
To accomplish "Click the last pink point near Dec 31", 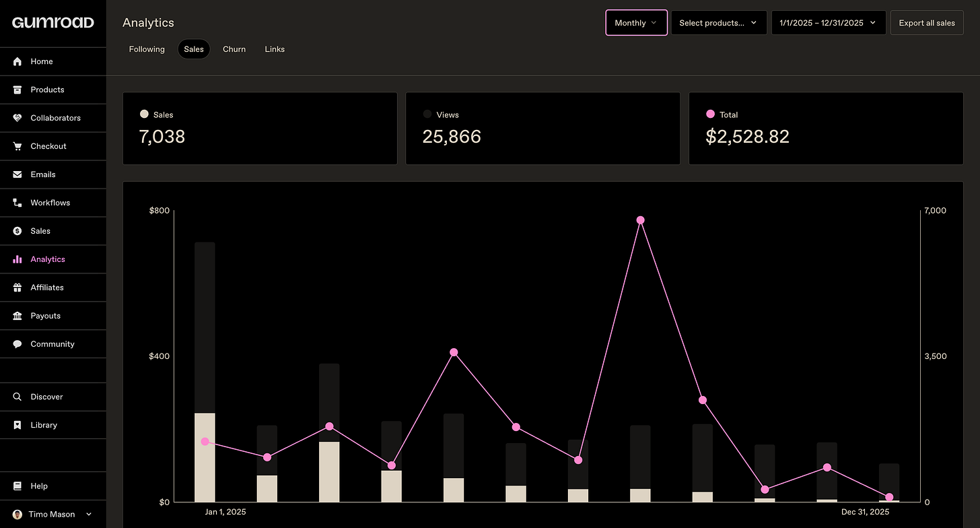I will coord(889,497).
